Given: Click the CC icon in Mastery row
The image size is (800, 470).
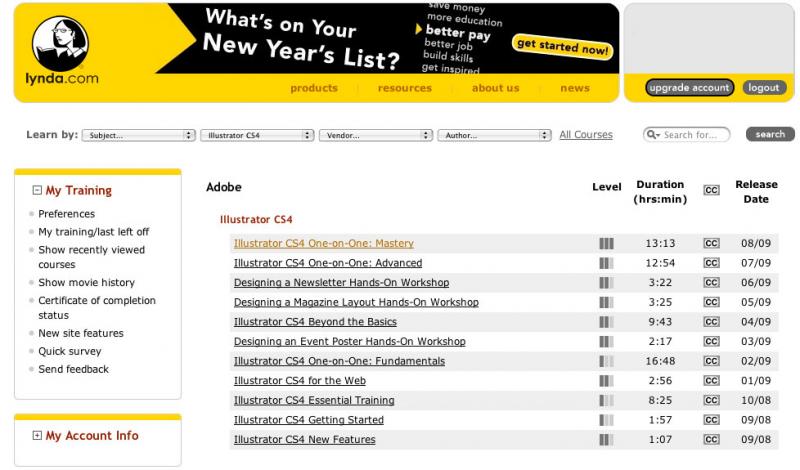Looking at the screenshot, I should [711, 243].
